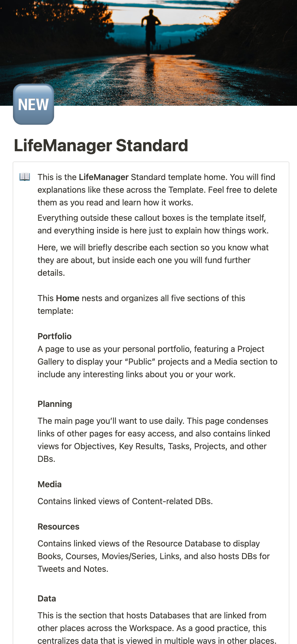Click the 'This is the LifeManager Standard' intro paragraph

point(157,190)
